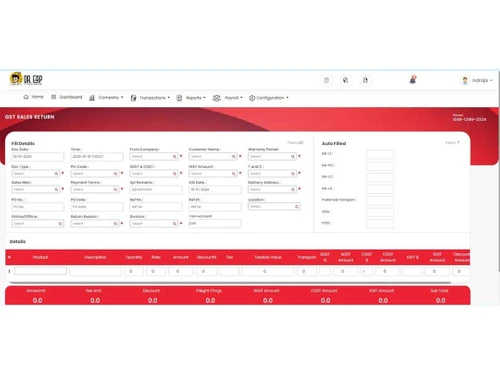The image size is (500, 375).
Task: Click the search icon in Warranty Period field
Action: coord(293,156)
